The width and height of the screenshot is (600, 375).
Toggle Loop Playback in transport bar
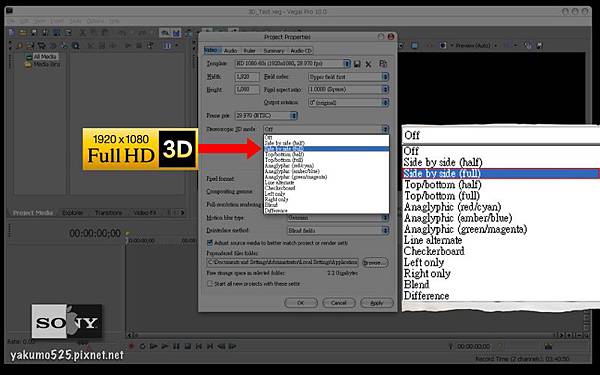142,346
